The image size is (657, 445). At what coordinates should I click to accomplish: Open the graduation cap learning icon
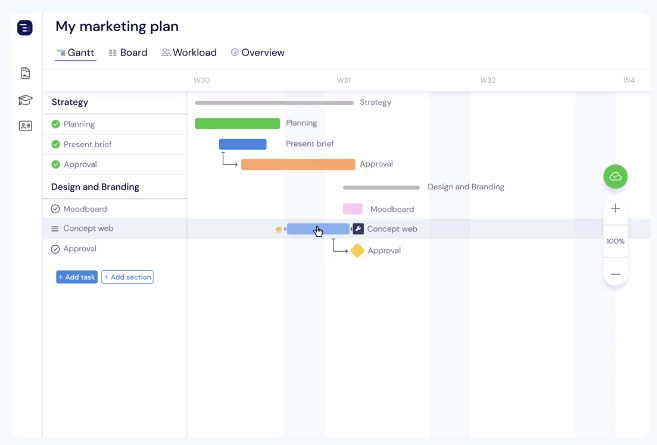25,100
